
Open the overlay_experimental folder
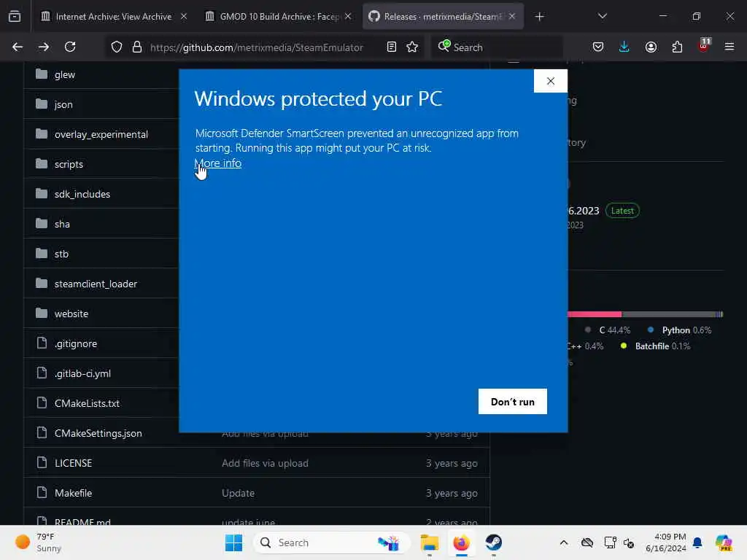pyautogui.click(x=101, y=135)
